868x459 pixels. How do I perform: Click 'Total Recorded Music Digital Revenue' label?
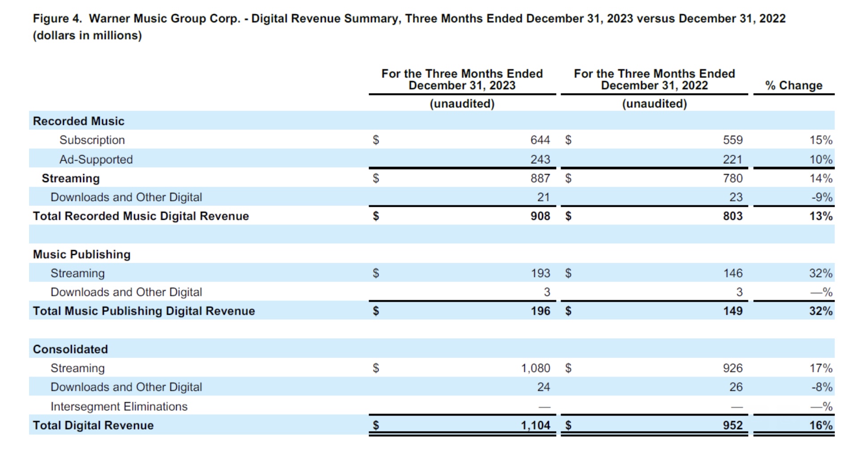(141, 216)
